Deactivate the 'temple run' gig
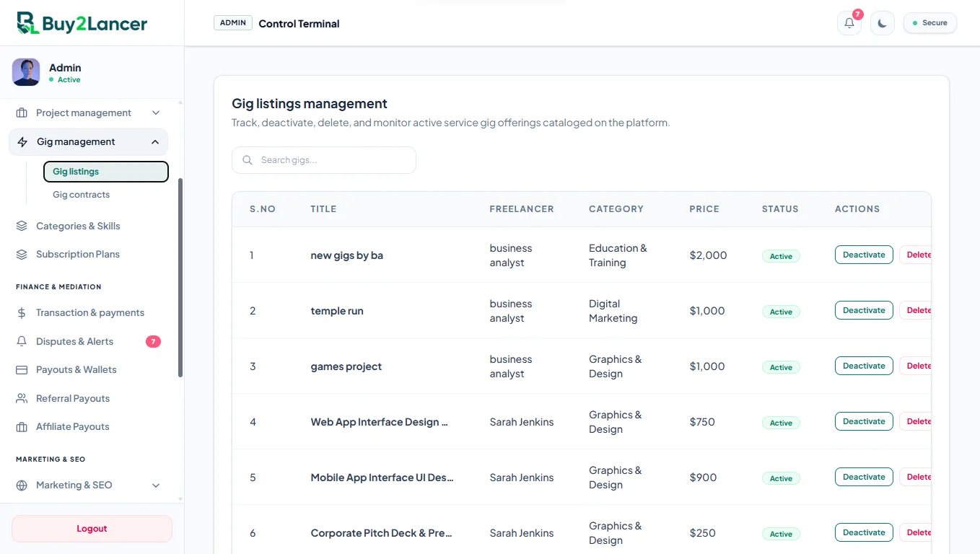 click(864, 310)
